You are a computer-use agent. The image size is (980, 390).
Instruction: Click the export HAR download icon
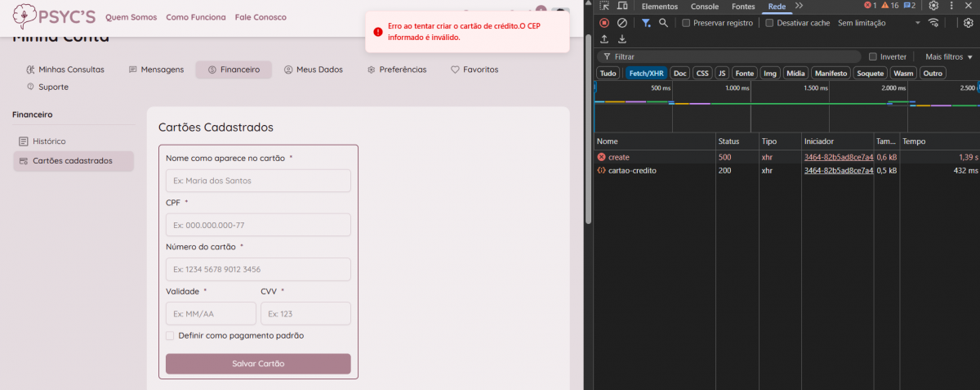click(622, 39)
